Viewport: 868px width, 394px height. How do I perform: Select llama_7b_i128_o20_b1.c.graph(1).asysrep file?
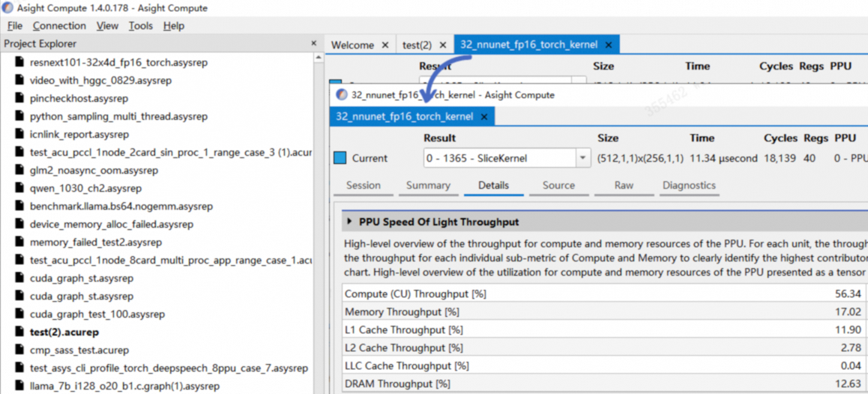124,387
